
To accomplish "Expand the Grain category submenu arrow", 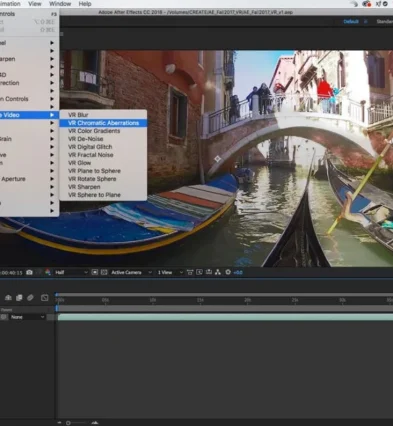I will (52, 139).
